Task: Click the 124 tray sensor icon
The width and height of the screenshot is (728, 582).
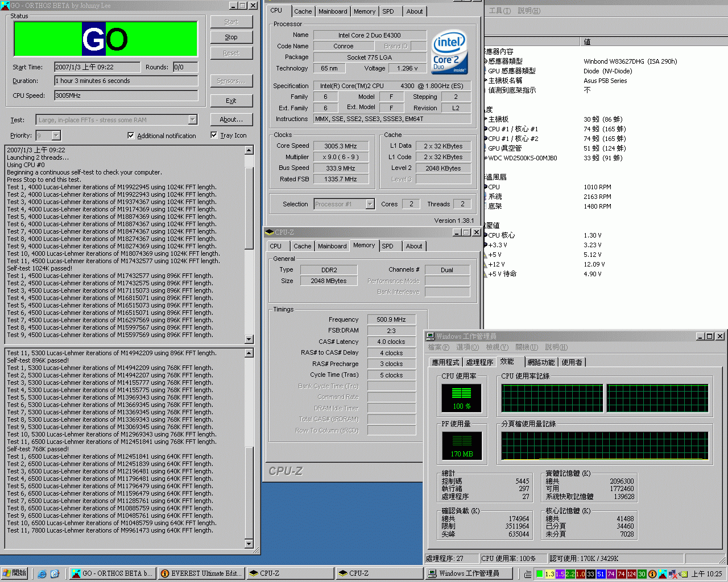Action: point(631,574)
